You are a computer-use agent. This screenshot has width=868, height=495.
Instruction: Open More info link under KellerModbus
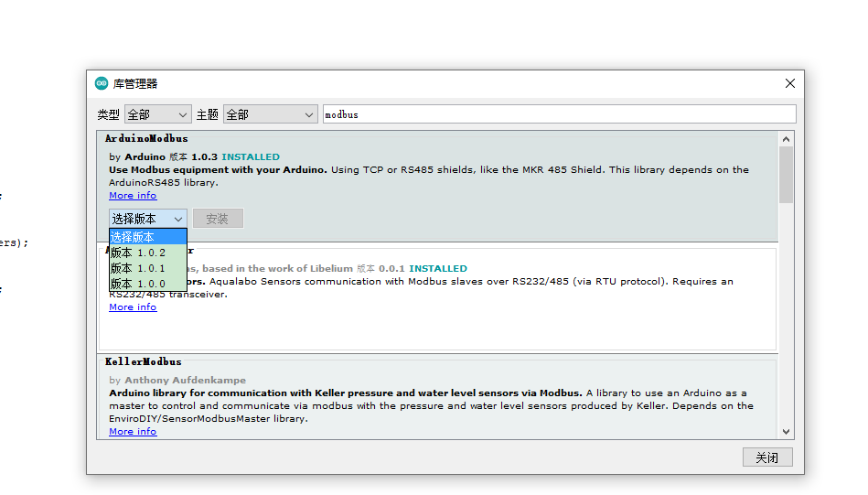click(x=133, y=431)
